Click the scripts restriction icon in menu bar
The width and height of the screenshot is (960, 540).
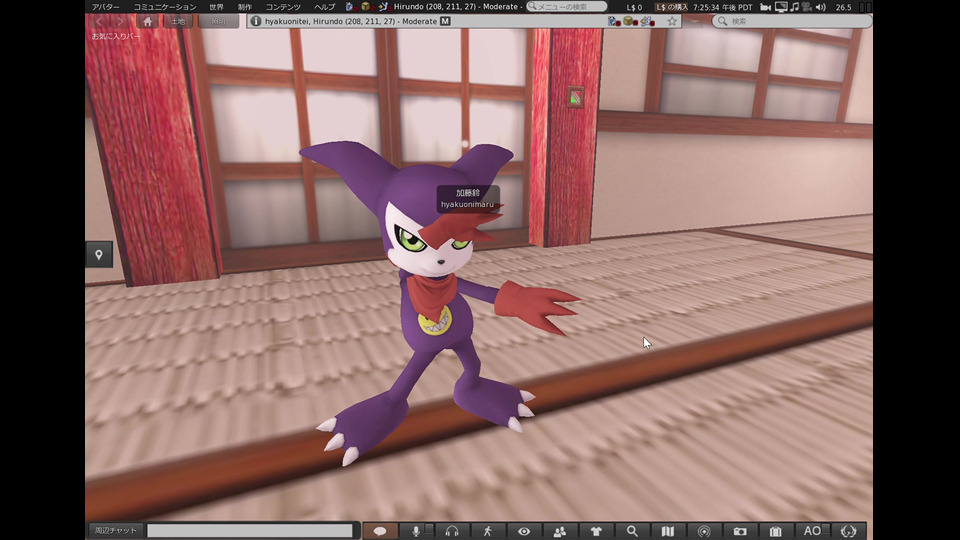[x=350, y=7]
